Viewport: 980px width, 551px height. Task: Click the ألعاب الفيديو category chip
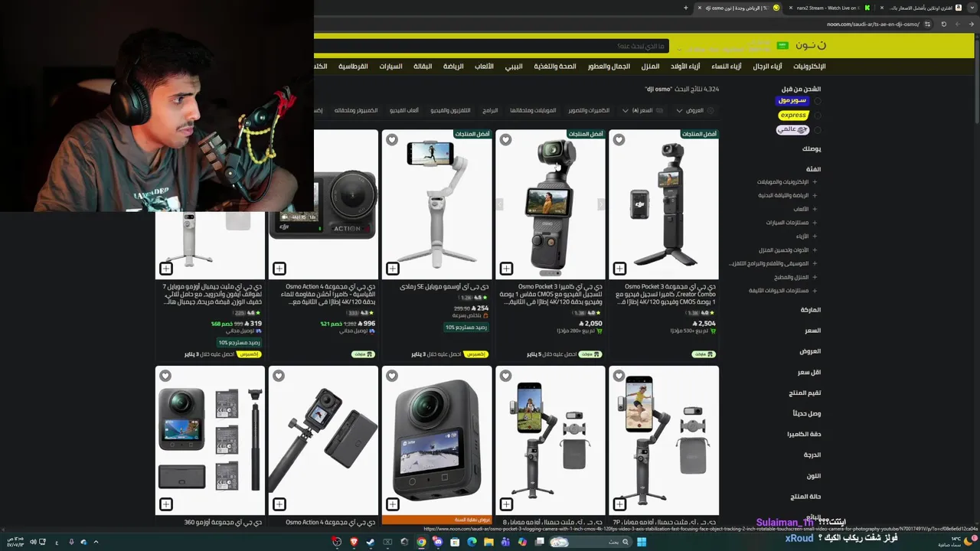coord(404,110)
